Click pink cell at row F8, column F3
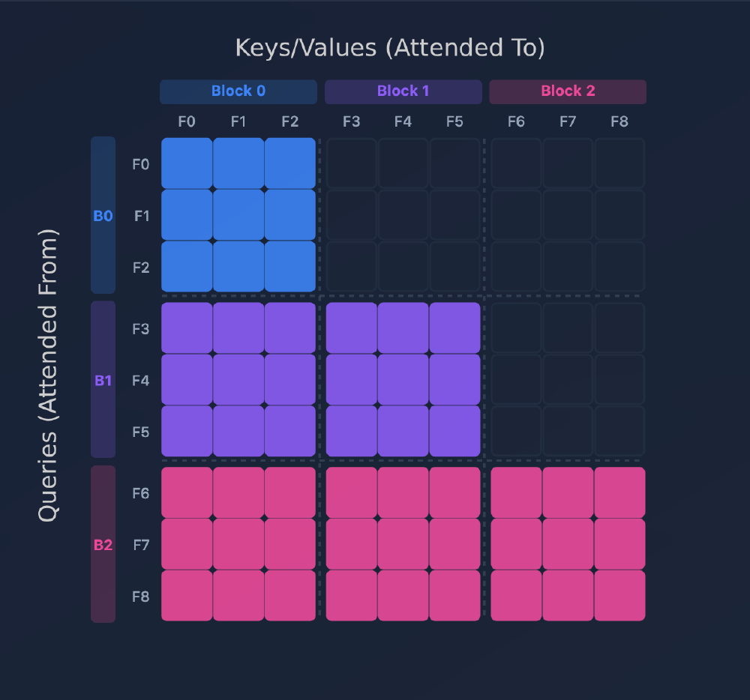 [351, 596]
